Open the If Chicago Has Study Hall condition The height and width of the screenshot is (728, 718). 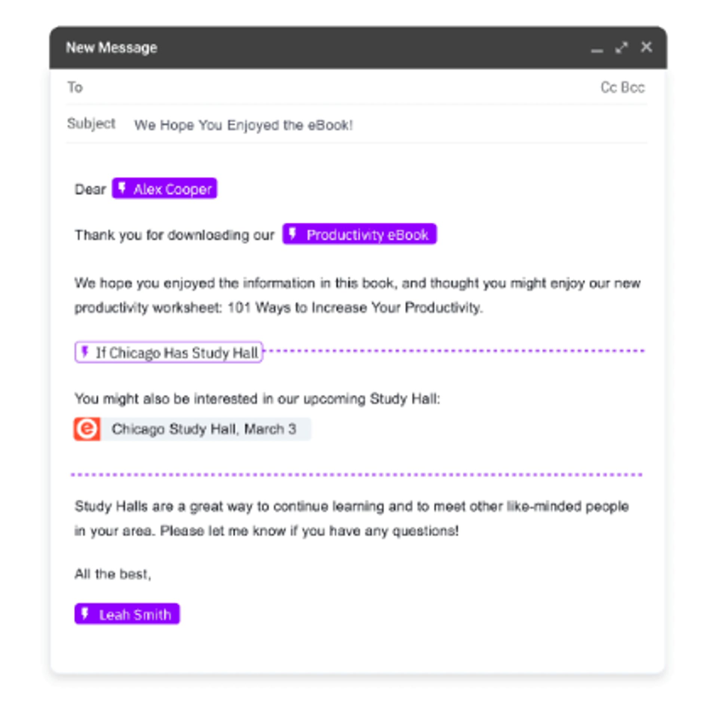click(x=177, y=352)
